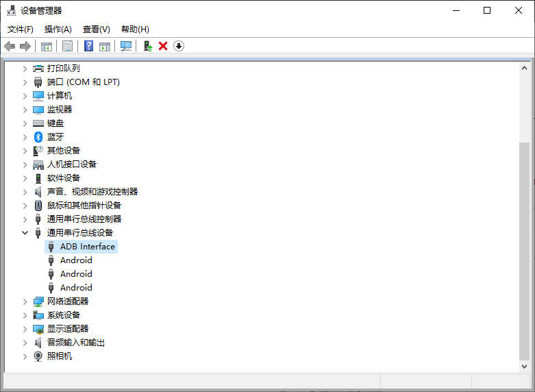The height and width of the screenshot is (392, 535).
Task: Click the scrollbar down arrow
Action: [x=525, y=367]
